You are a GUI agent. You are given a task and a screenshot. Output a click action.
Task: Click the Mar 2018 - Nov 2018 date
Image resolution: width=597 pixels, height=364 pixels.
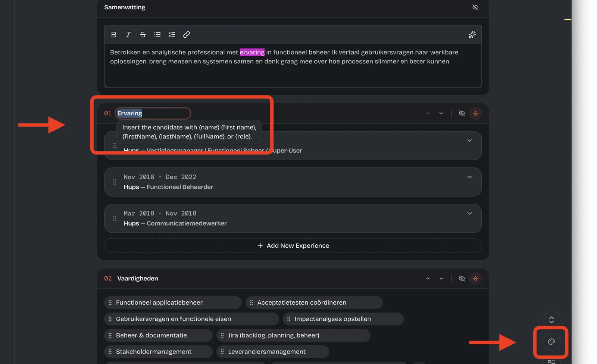(160, 214)
